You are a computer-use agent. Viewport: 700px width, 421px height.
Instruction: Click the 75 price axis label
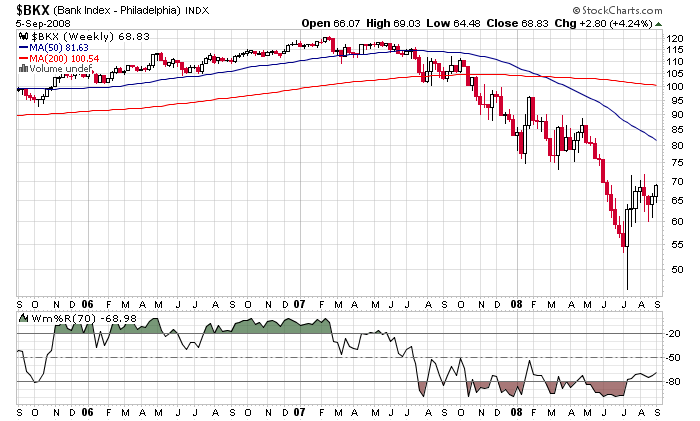[x=677, y=163]
